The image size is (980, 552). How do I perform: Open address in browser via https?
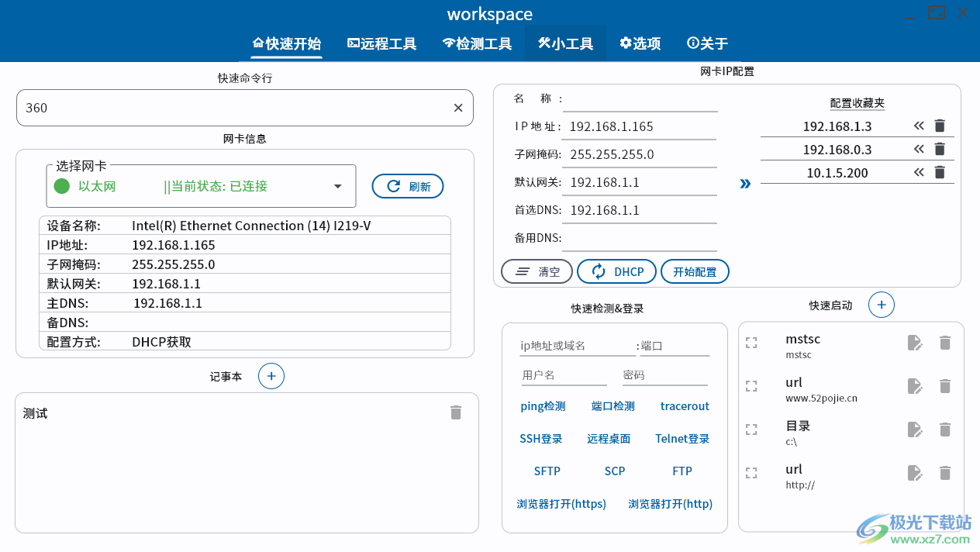[x=561, y=504]
